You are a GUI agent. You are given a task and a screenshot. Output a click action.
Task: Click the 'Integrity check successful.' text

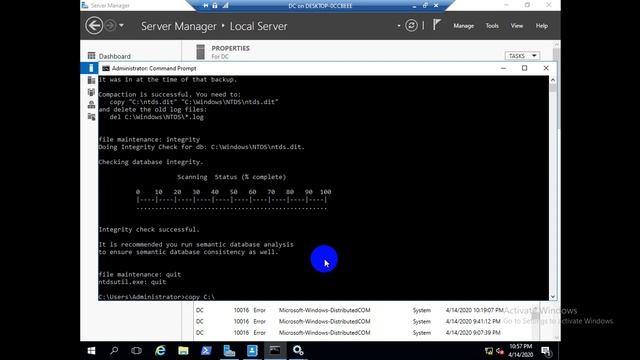[x=149, y=229]
